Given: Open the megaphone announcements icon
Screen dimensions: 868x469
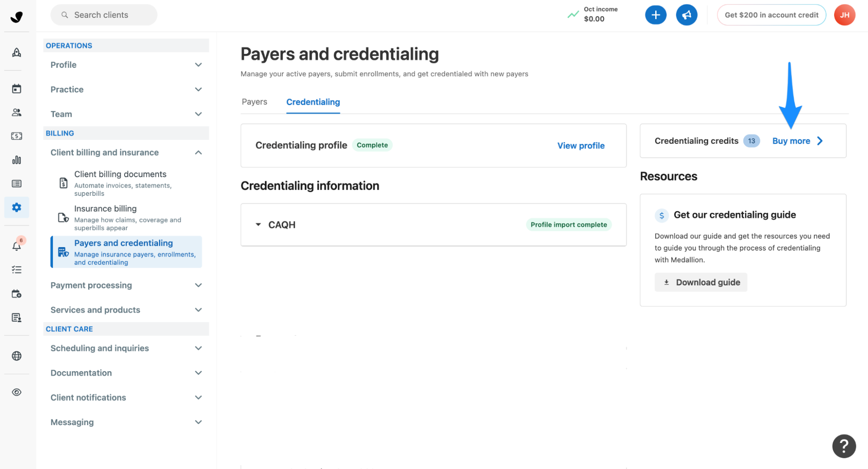Looking at the screenshot, I should tap(686, 15).
